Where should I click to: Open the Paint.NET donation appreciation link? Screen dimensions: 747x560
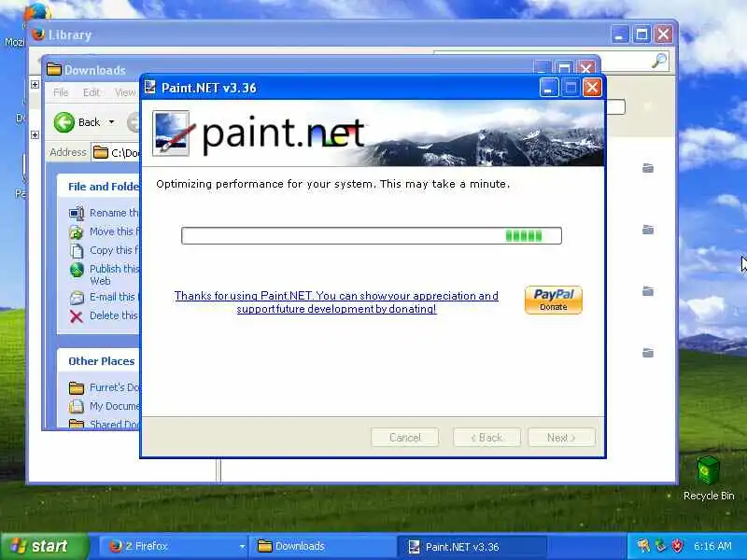coord(336,302)
